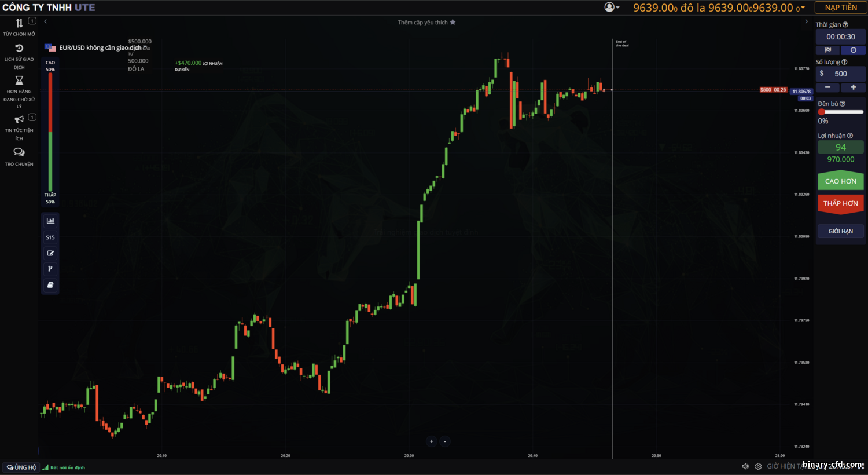Image resolution: width=868 pixels, height=475 pixels.
Task: Open the chart type selector icon
Action: click(x=50, y=221)
